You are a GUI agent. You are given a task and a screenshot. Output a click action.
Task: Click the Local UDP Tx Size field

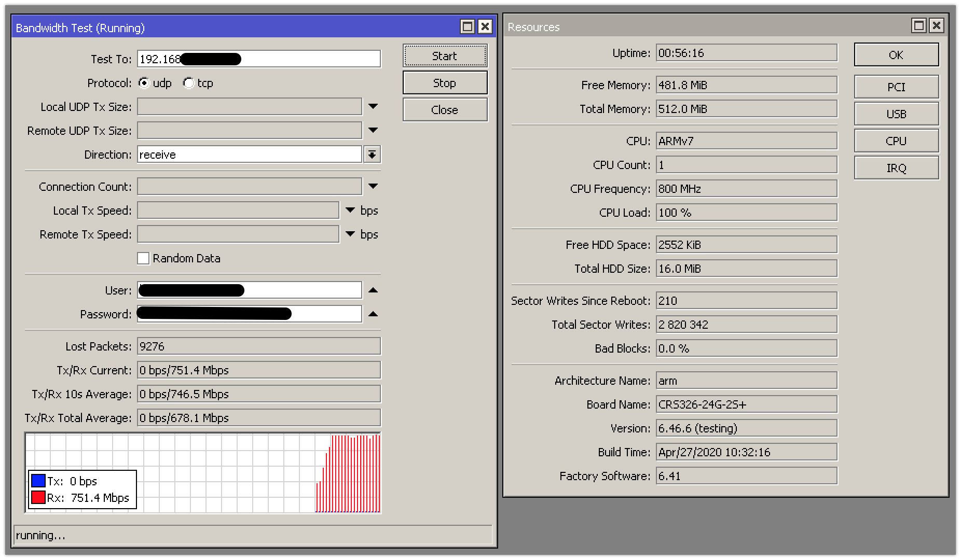pos(250,107)
